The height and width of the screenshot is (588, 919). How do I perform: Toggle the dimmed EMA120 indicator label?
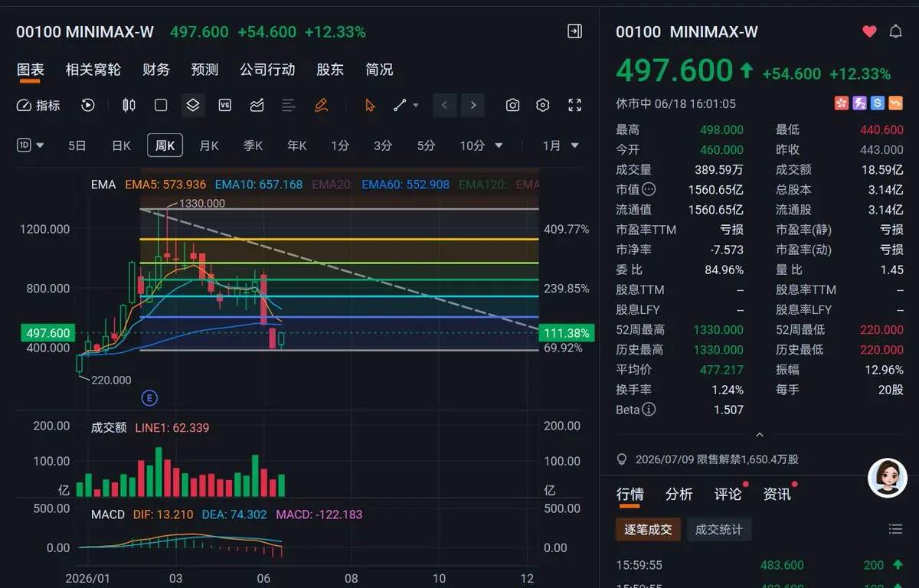point(484,185)
